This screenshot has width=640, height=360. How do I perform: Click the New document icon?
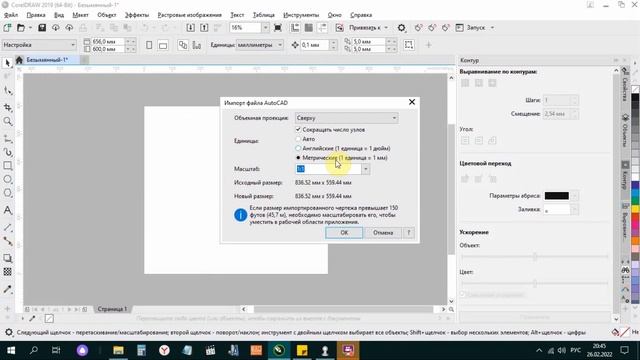pos(7,28)
